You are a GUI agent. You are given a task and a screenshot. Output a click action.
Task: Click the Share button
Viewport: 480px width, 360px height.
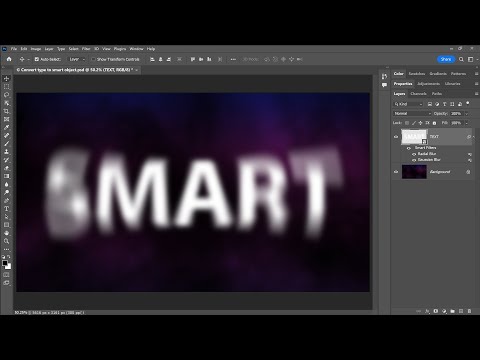pyautogui.click(x=446, y=59)
